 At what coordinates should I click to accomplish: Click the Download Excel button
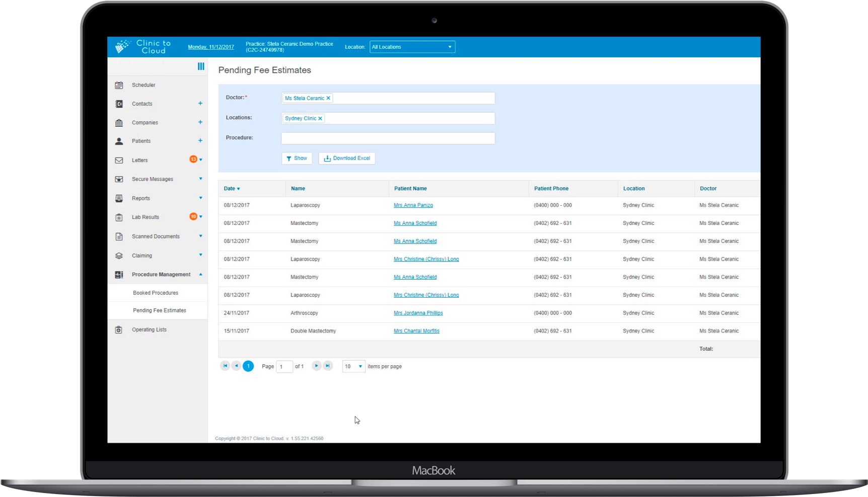coord(347,158)
